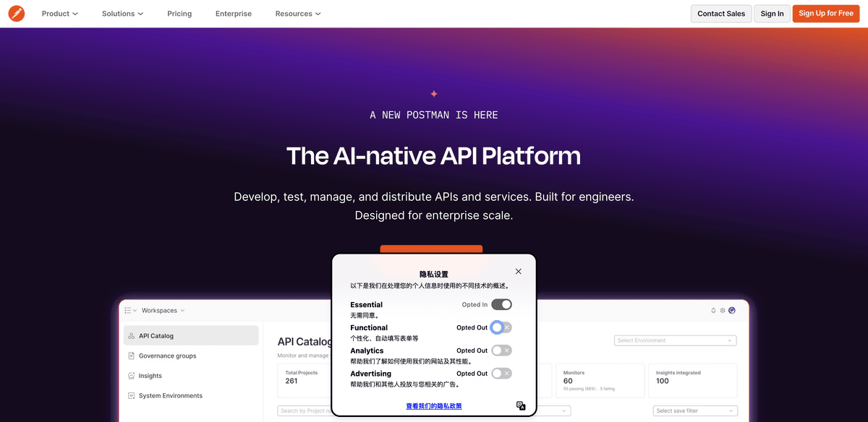The height and width of the screenshot is (422, 868).
Task: Expand the Product menu
Action: coord(60,14)
